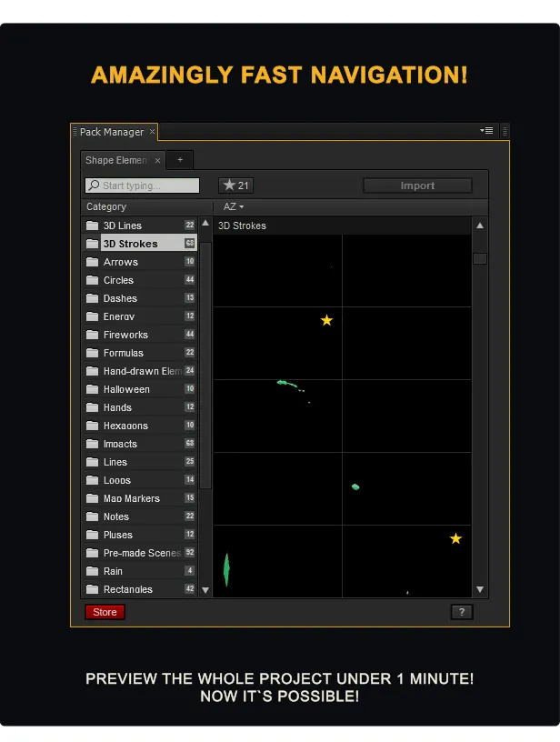Add a new tab with plus
The height and width of the screenshot is (742, 560).
(180, 160)
